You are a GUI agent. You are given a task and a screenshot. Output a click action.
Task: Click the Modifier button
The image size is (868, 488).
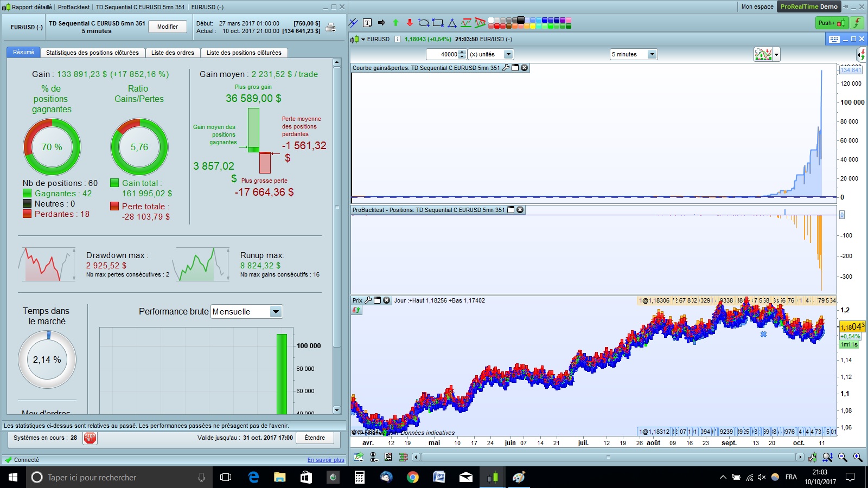tap(168, 27)
